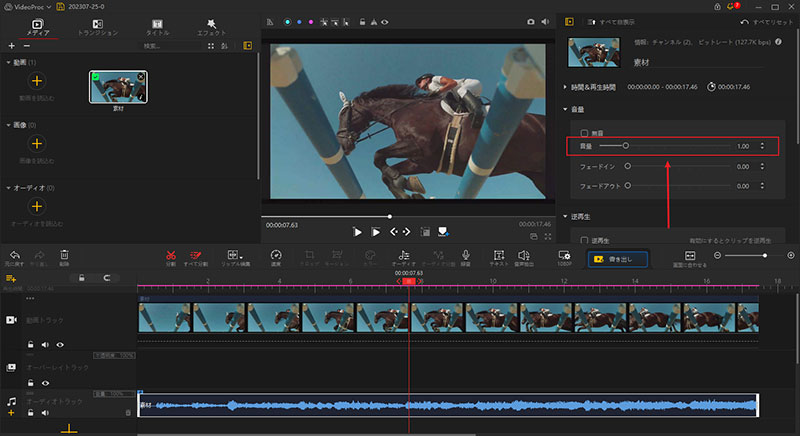Click the fade-in value stepper arrows
This screenshot has height=436, width=800.
coord(762,166)
